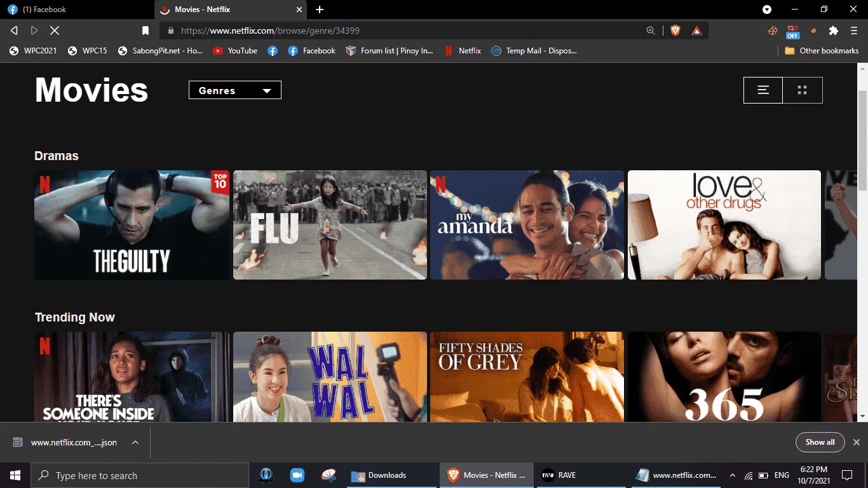This screenshot has height=488, width=868.
Task: Open the SabongPit.net bookmark
Action: pos(160,51)
